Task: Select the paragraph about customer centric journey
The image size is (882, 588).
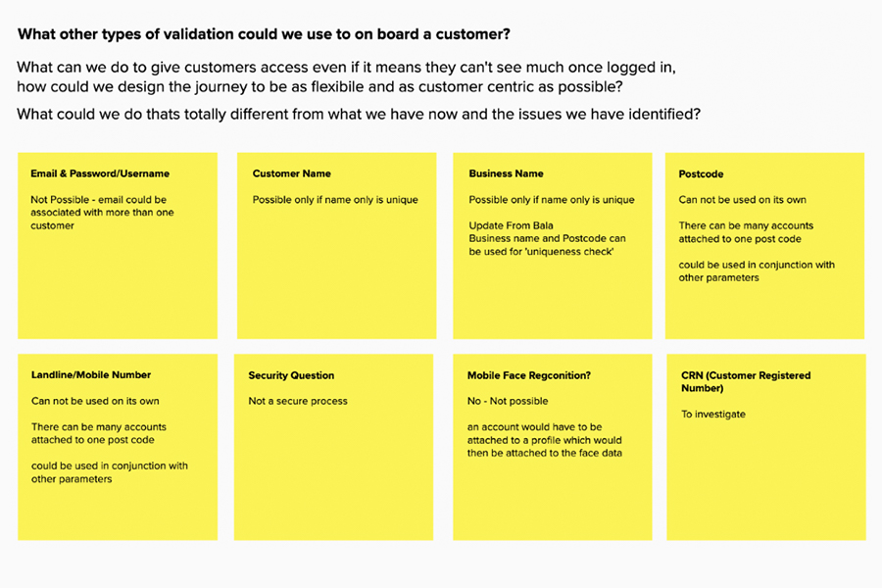Action: coord(346,76)
